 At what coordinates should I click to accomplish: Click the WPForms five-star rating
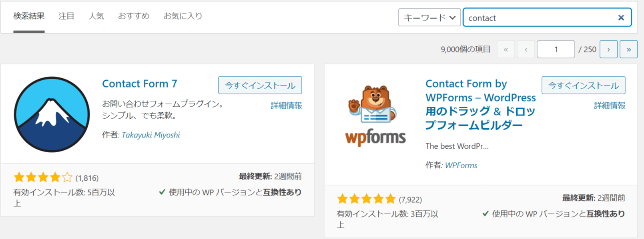(x=366, y=199)
